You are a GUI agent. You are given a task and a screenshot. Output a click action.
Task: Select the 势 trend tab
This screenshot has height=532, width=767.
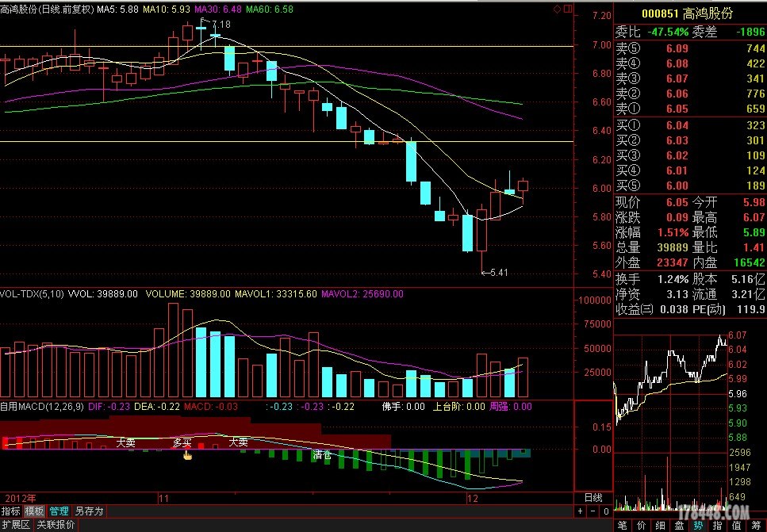click(x=699, y=526)
